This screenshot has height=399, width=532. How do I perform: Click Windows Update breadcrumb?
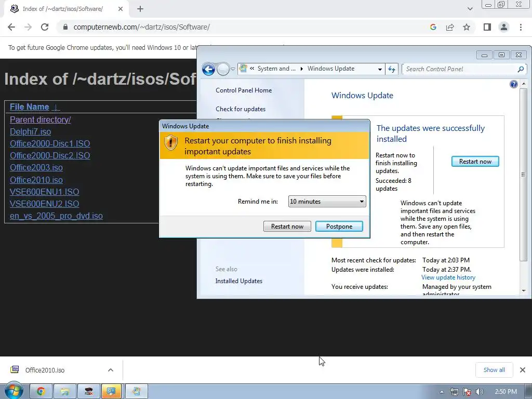coord(331,69)
